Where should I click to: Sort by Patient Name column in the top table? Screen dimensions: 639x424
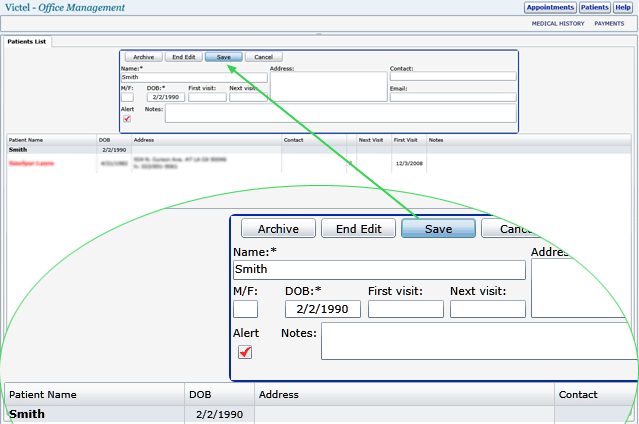pyautogui.click(x=51, y=140)
